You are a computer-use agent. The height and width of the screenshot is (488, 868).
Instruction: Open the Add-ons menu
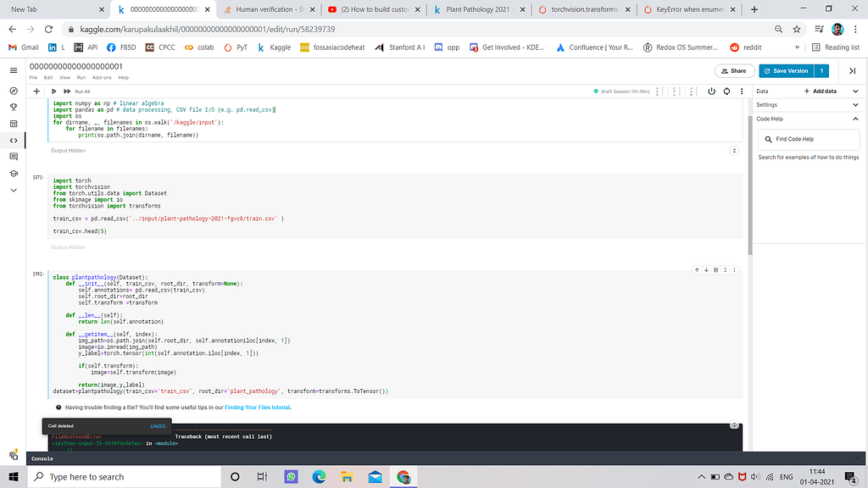coord(101,77)
